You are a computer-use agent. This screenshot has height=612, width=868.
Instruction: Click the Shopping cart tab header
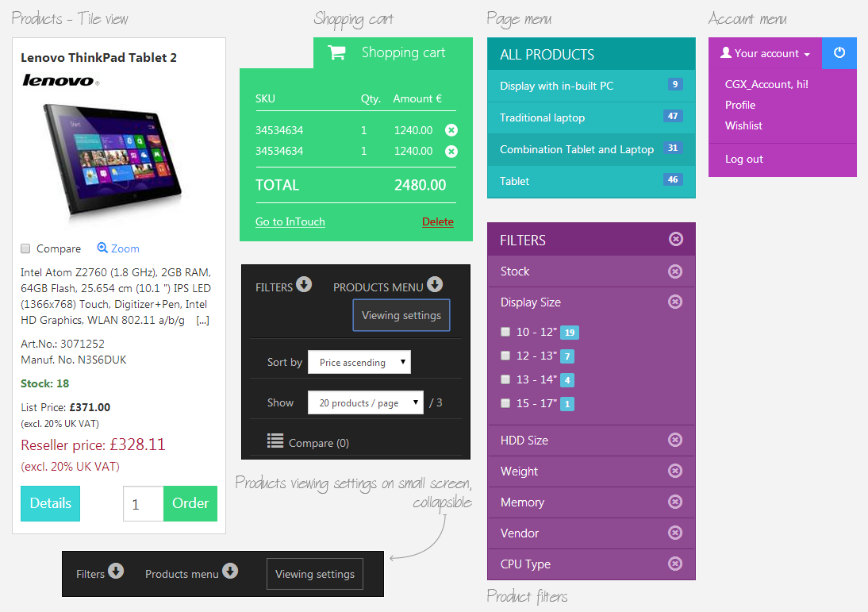tap(393, 52)
